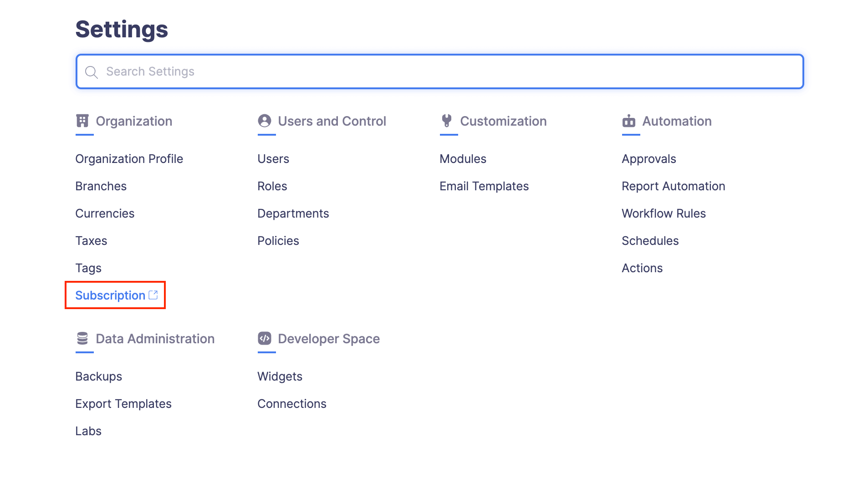Image resolution: width=868 pixels, height=478 pixels.
Task: Open Email Templates settings
Action: coord(484,186)
